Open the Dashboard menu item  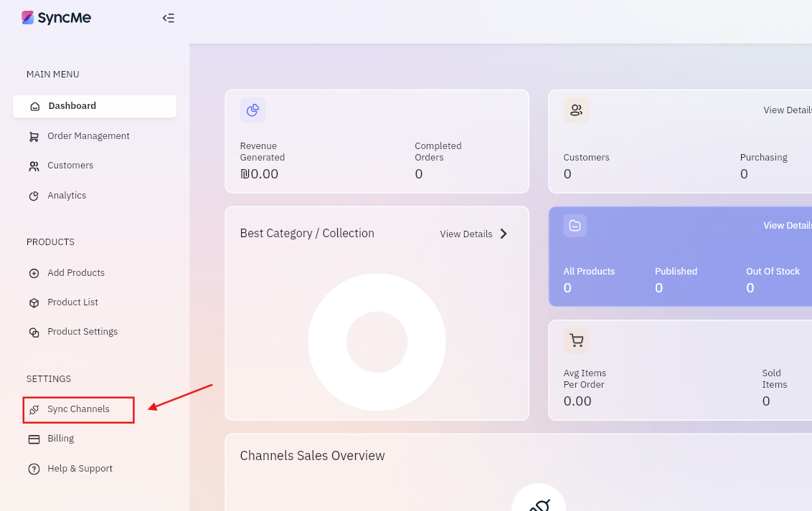pos(72,106)
